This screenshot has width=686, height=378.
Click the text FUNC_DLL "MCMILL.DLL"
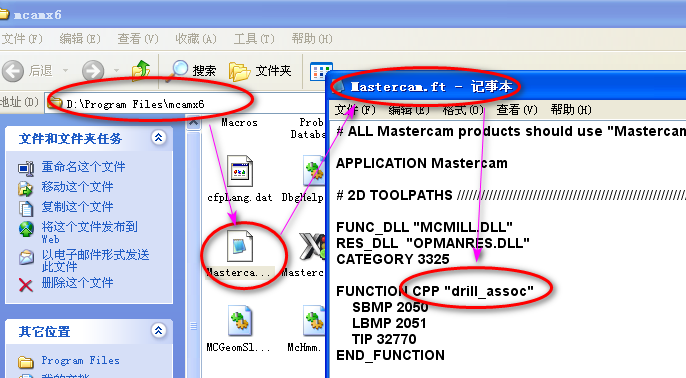[424, 227]
